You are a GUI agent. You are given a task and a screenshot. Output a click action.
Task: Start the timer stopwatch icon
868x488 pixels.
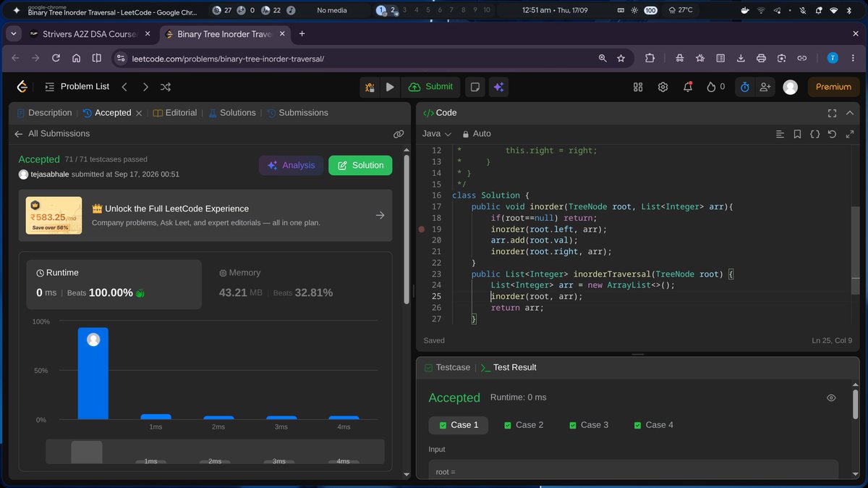pos(745,87)
